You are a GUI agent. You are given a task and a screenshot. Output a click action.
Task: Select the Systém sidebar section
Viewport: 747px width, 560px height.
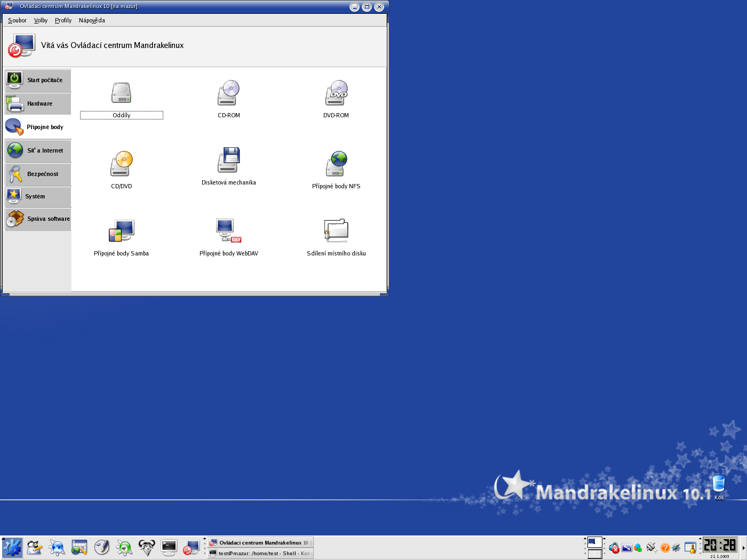coord(38,196)
